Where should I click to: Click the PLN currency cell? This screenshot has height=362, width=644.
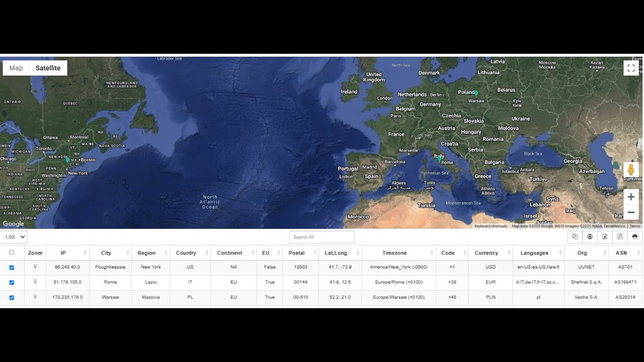click(491, 298)
